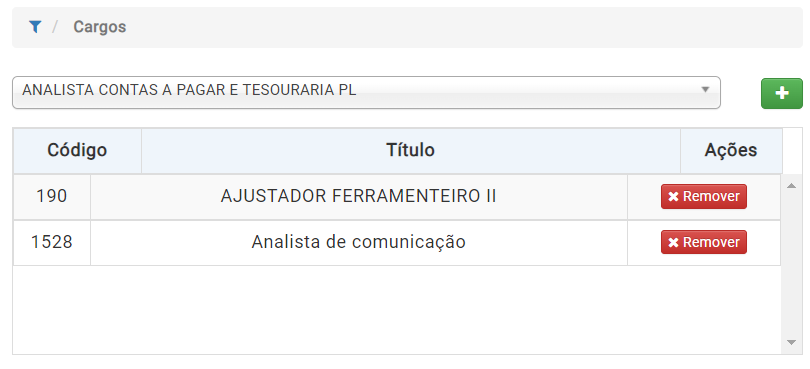Click the scrollbar down arrow
The height and width of the screenshot is (369, 810).
[791, 342]
